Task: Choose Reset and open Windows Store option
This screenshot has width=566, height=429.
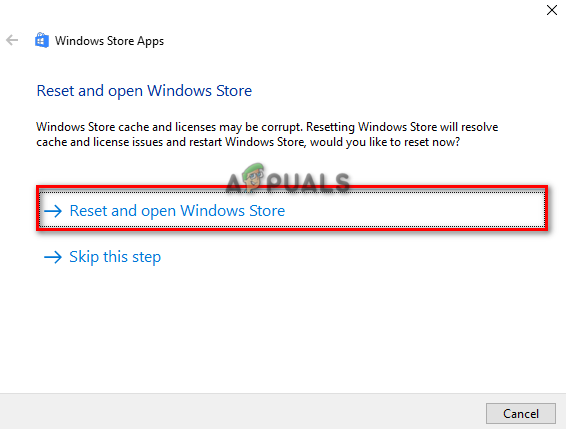Action: (x=292, y=210)
